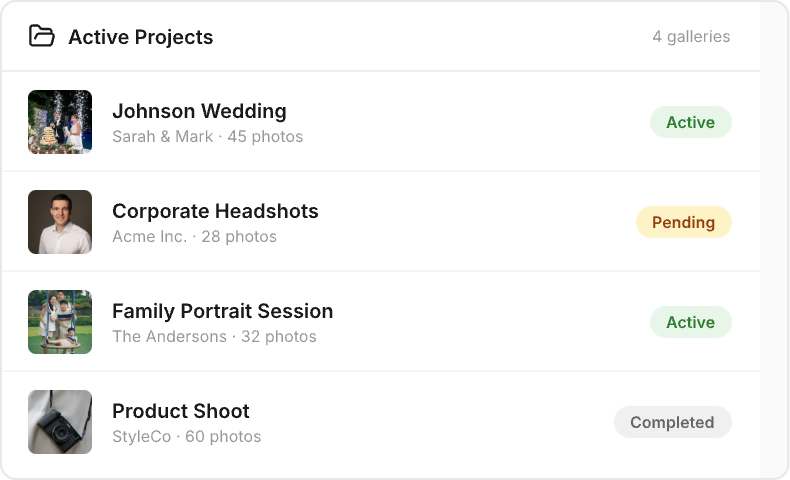Click the StyleCo 60 photos subtitle

186,437
